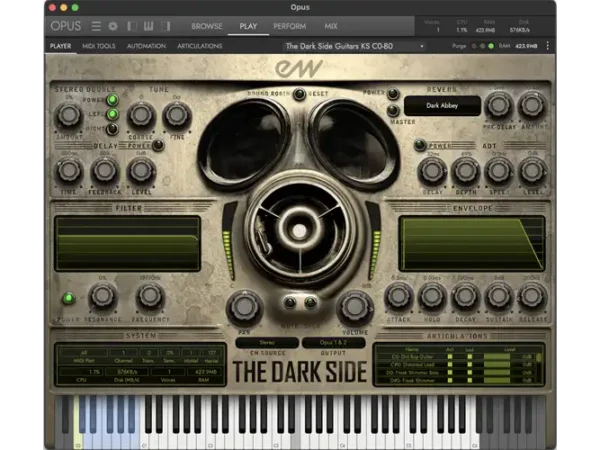Click the Volume knob
The height and width of the screenshot is (450, 600).
pyautogui.click(x=354, y=308)
